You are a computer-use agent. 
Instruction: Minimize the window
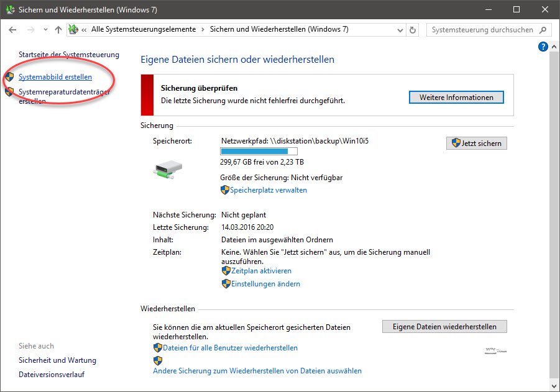point(489,10)
